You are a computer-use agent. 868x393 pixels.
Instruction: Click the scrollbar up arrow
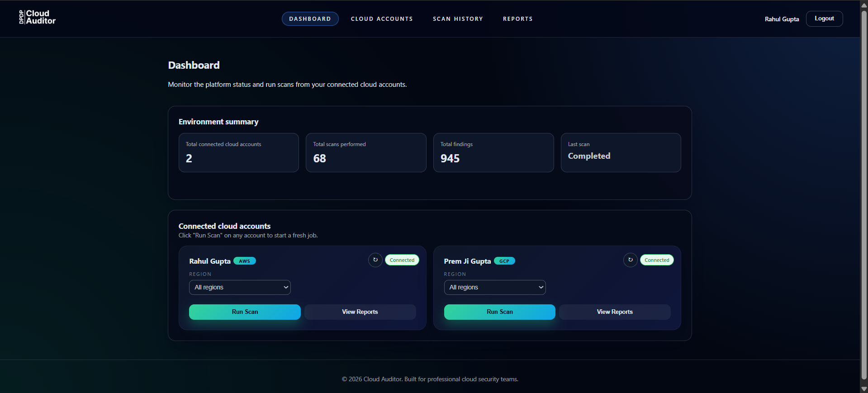point(864,5)
